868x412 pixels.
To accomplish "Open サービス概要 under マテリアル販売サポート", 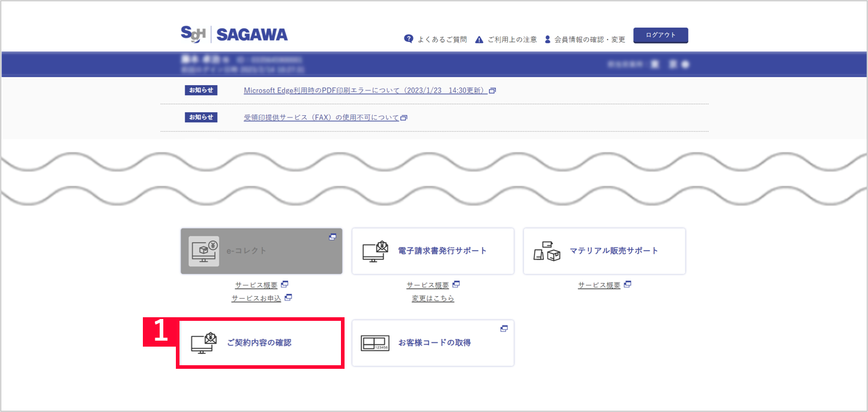I will [599, 285].
